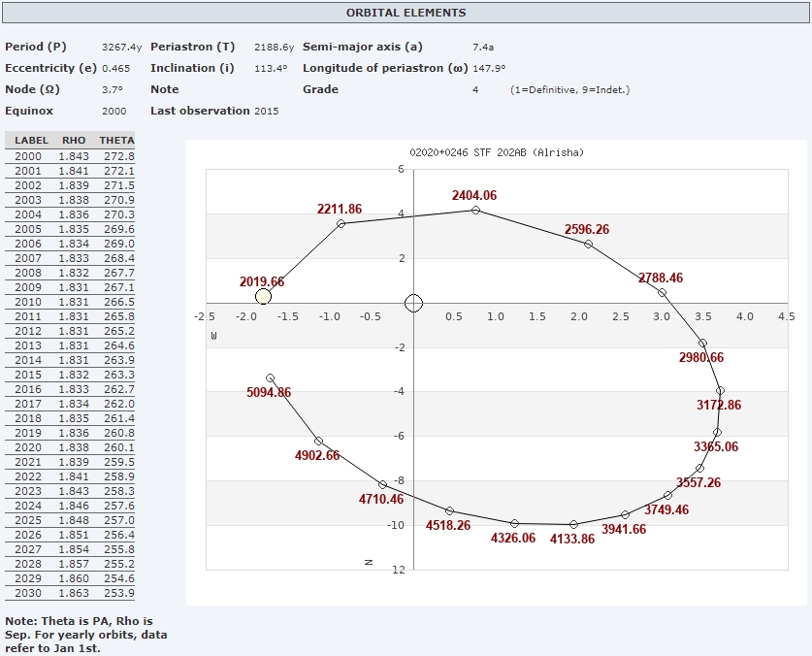
Task: Click the 2980.66 orbit point marker
Action: coord(702,343)
